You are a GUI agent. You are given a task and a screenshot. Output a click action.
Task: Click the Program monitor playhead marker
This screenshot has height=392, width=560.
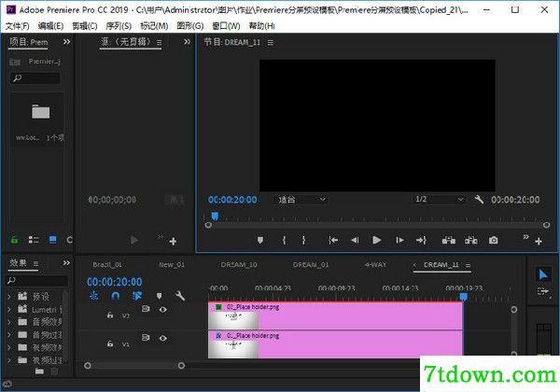coord(215,216)
